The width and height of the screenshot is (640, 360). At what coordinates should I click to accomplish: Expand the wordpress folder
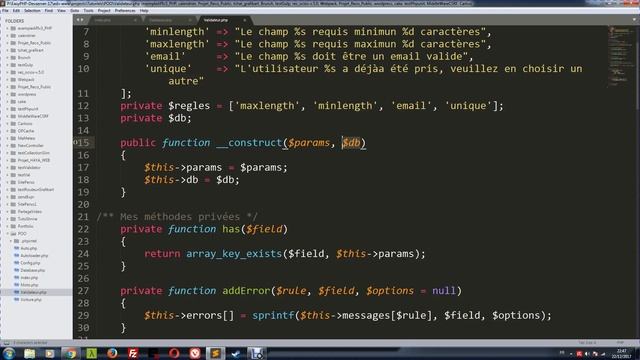point(7,94)
